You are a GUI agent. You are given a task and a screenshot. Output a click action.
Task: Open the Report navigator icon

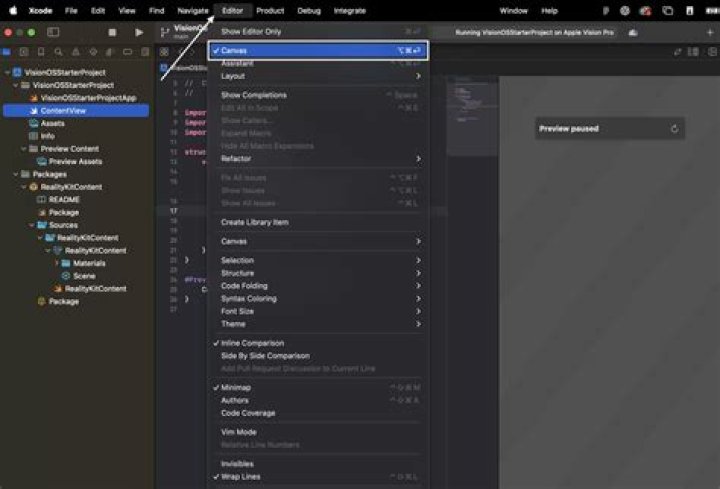coord(145,52)
